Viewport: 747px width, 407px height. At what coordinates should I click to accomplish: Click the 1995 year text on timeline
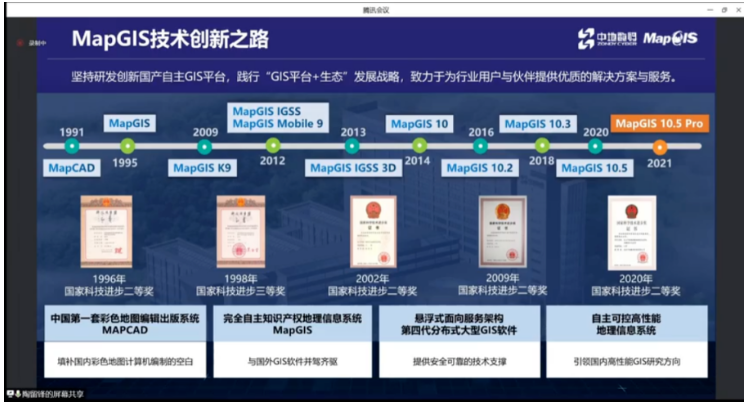pyautogui.click(x=125, y=163)
